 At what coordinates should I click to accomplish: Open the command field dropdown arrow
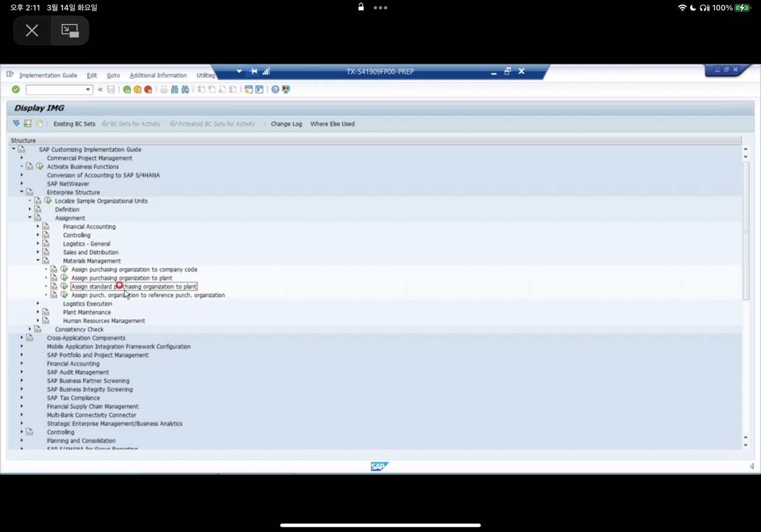(x=89, y=90)
